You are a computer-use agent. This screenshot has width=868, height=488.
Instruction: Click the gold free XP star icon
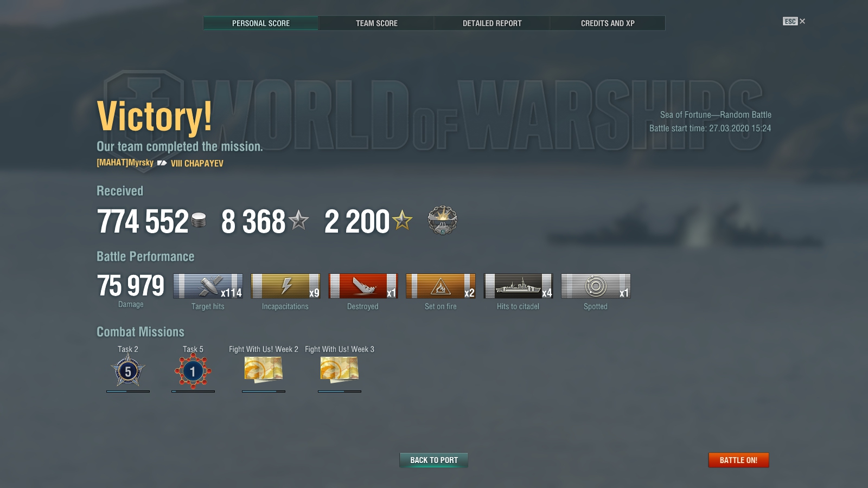click(x=402, y=221)
